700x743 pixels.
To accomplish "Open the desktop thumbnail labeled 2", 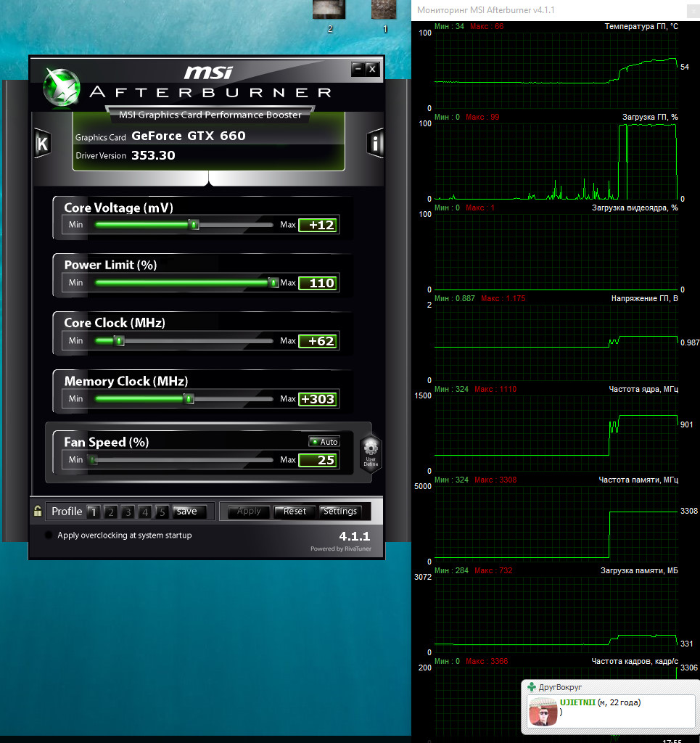I will [x=329, y=16].
